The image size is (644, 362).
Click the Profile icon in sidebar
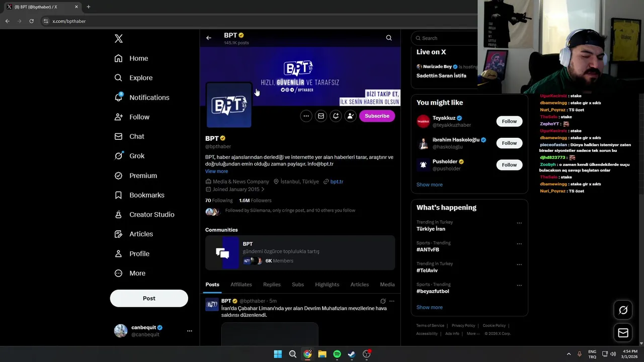click(x=118, y=254)
